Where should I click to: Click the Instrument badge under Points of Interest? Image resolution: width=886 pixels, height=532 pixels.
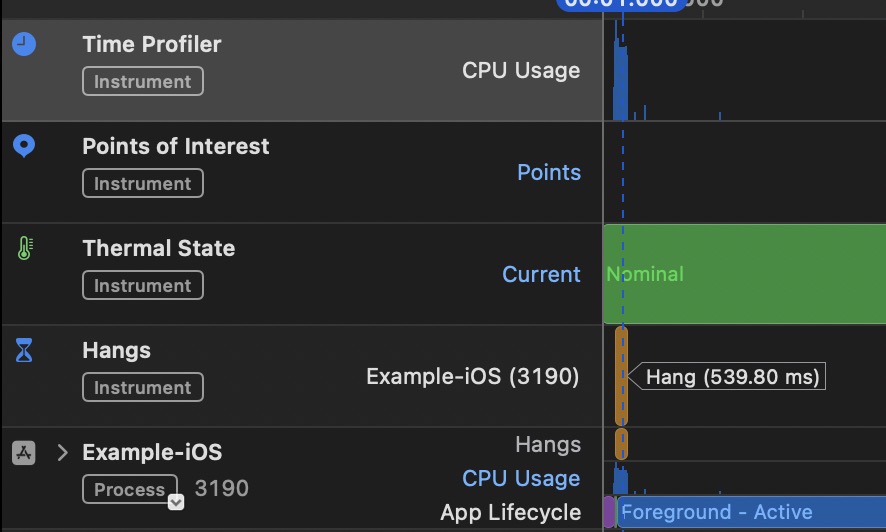pyautogui.click(x=143, y=184)
